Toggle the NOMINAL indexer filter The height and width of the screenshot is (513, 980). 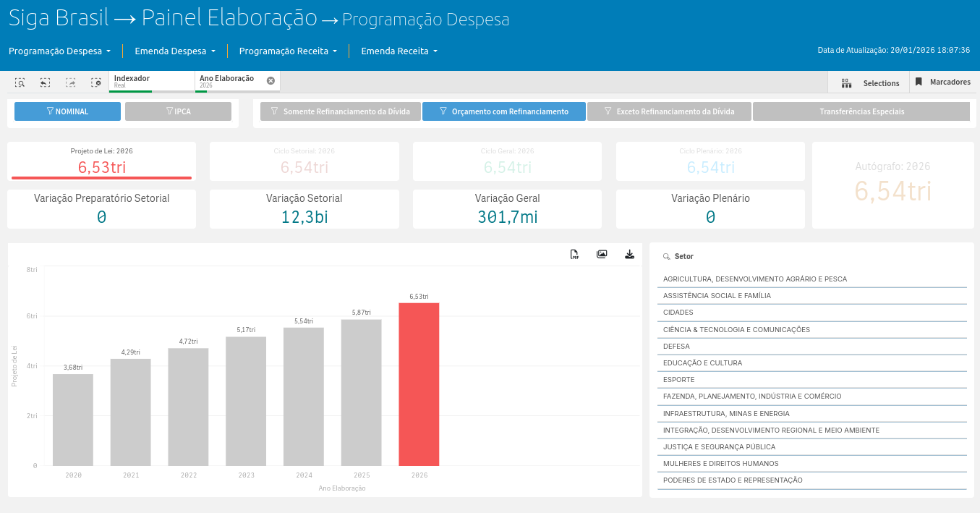point(67,111)
